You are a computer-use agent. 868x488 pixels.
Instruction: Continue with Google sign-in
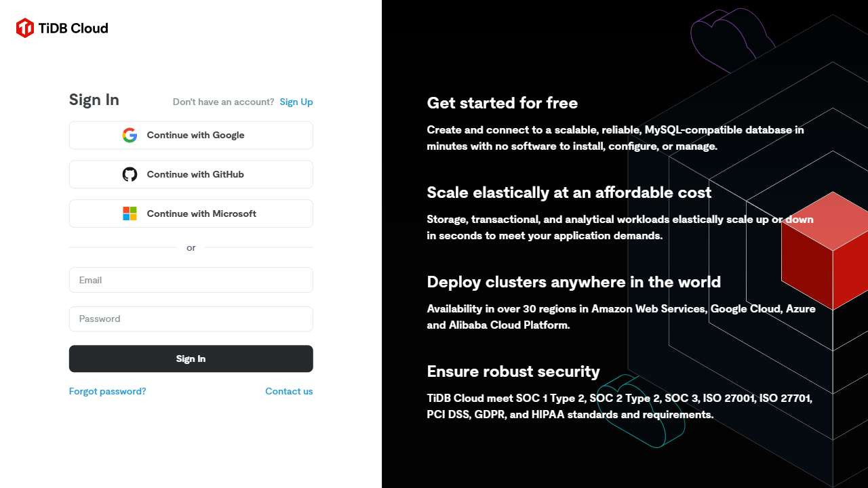pos(191,135)
